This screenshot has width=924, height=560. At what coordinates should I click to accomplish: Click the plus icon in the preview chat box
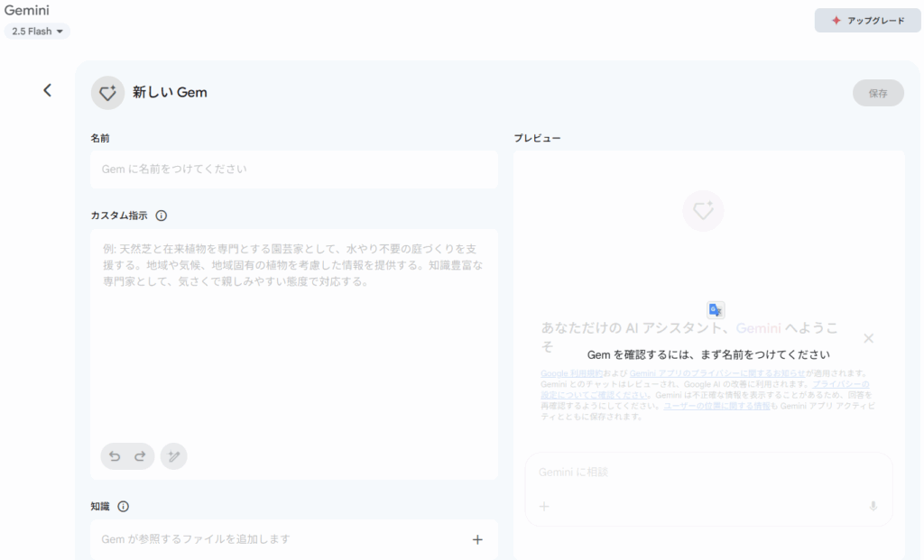544,507
